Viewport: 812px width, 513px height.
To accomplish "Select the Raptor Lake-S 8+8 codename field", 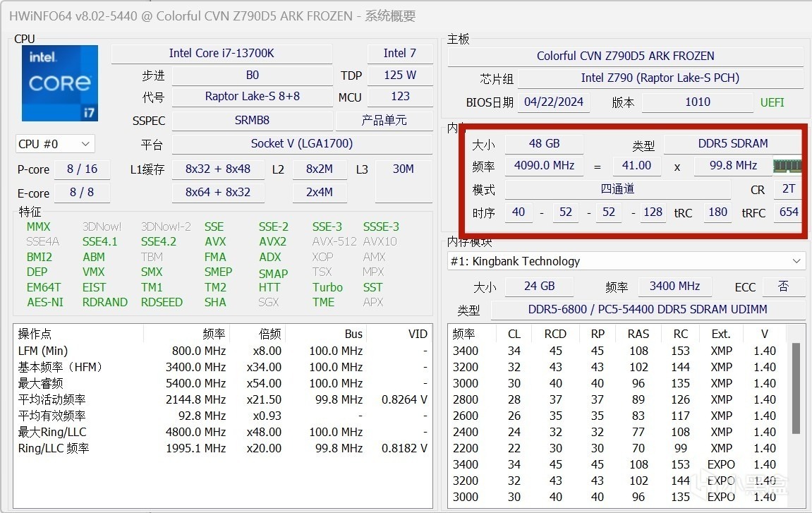I will (252, 97).
